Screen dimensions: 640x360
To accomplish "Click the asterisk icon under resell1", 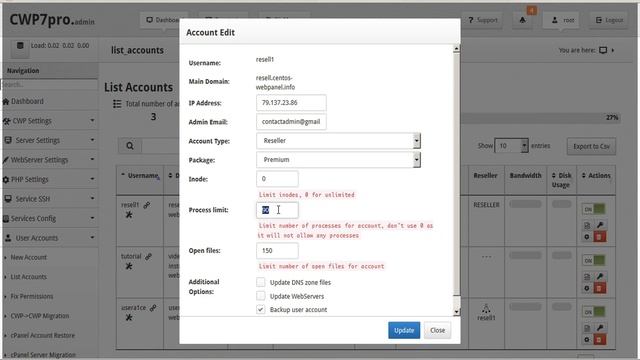I will (129, 214).
